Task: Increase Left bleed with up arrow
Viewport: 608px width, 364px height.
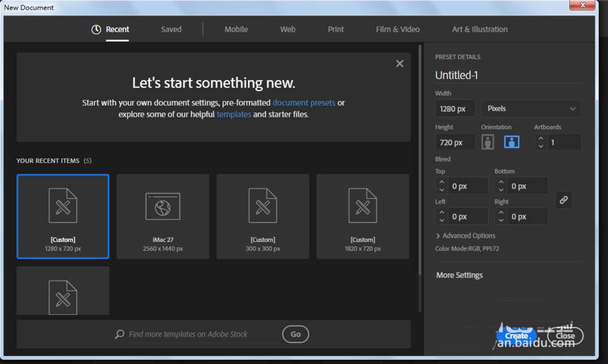Action: tap(441, 213)
